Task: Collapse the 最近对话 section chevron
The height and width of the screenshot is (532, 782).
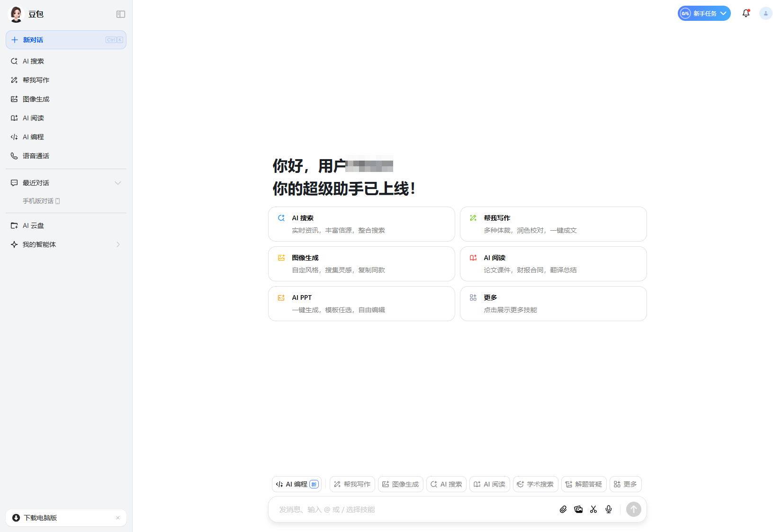Action: coord(118,183)
